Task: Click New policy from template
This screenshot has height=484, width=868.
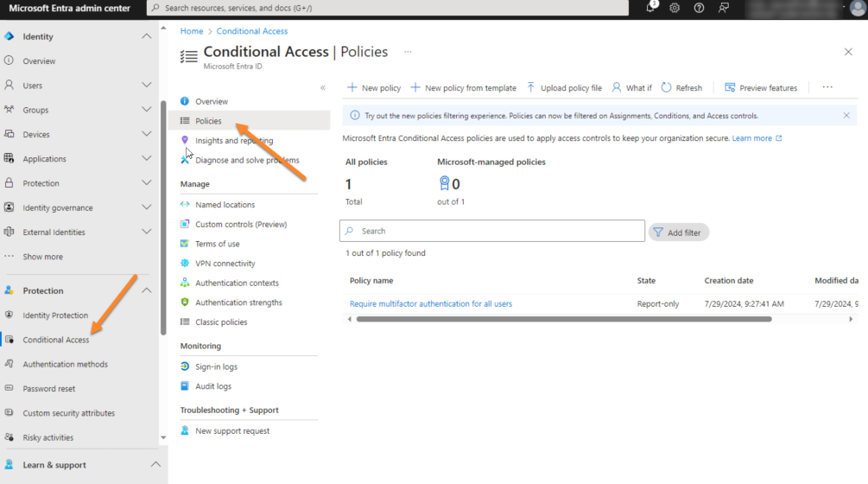Action: [x=463, y=87]
